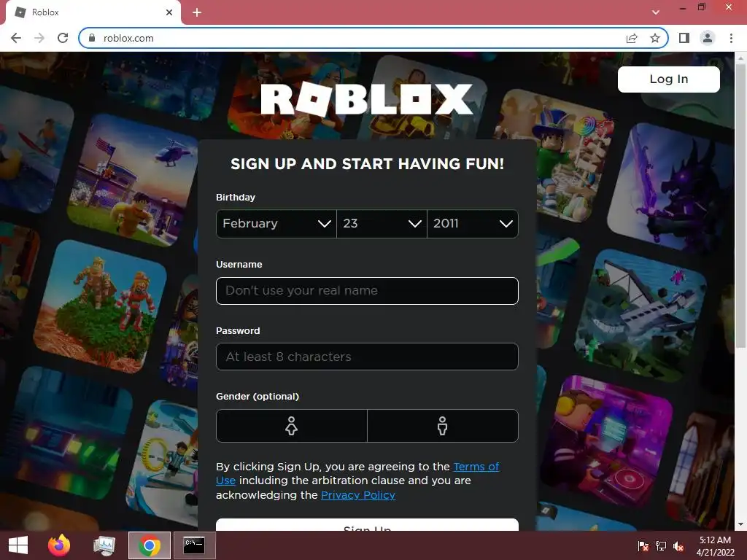Click the sinking ship game thumbnail
The width and height of the screenshot is (747, 560).
pos(640,315)
